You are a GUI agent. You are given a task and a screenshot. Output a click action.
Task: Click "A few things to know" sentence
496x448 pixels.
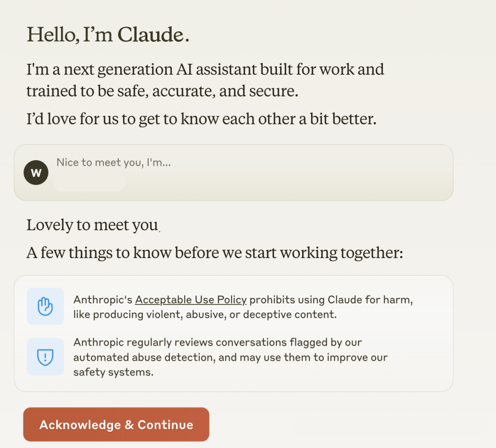(214, 253)
